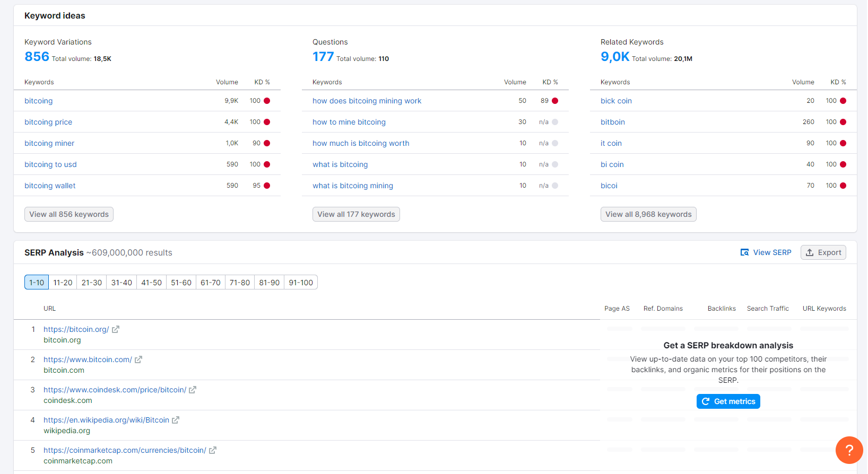Click the Search Traffic column header
The image size is (868, 474).
pyautogui.click(x=768, y=309)
